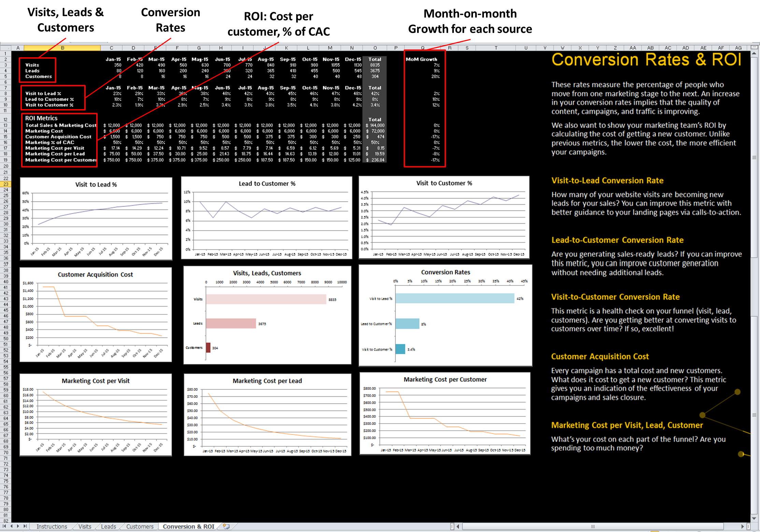Click the previous sheet navigation arrow

point(12,526)
